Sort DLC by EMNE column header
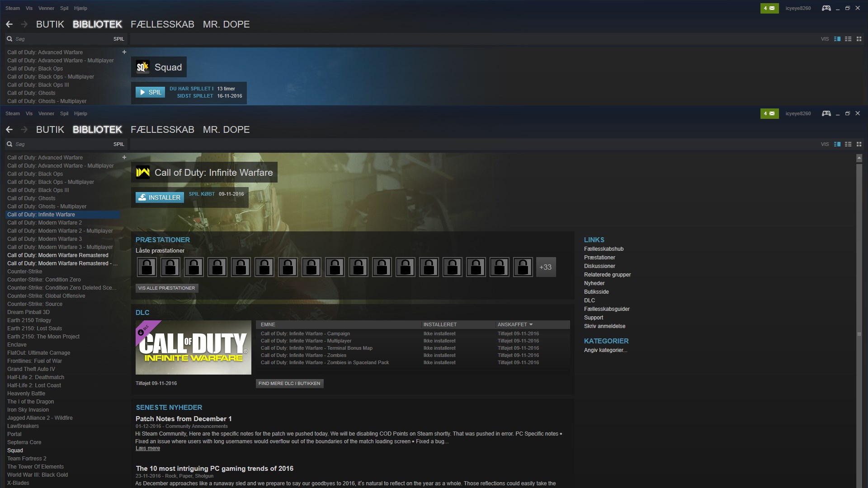The height and width of the screenshot is (488, 868). (268, 324)
